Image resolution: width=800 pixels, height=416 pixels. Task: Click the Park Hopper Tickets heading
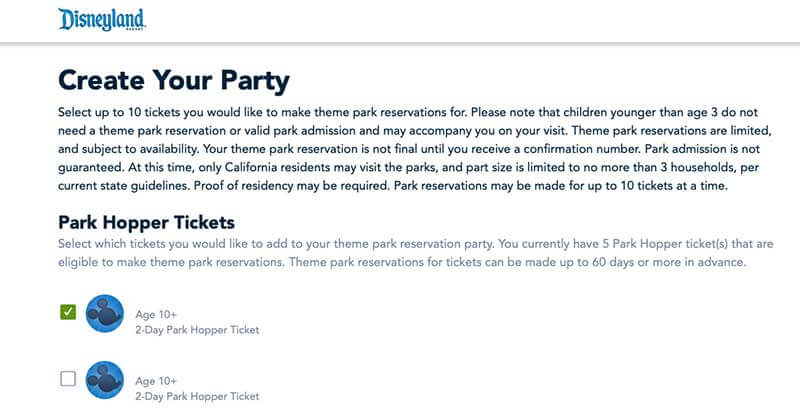(x=146, y=223)
